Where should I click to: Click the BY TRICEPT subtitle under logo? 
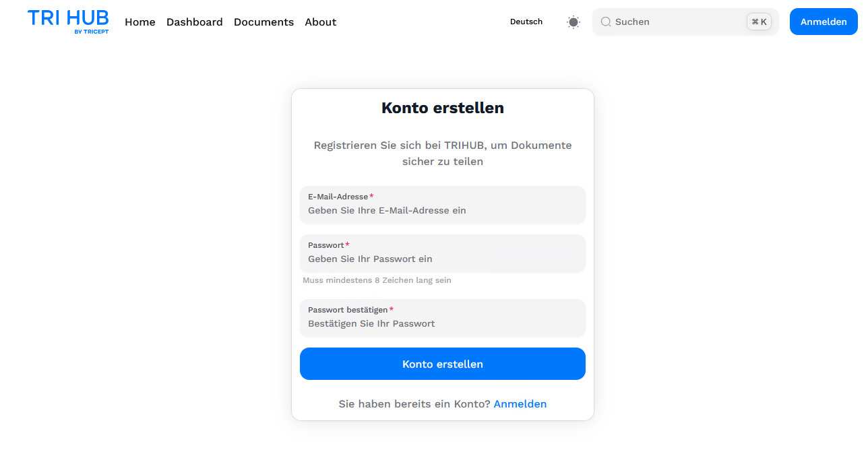91,31
